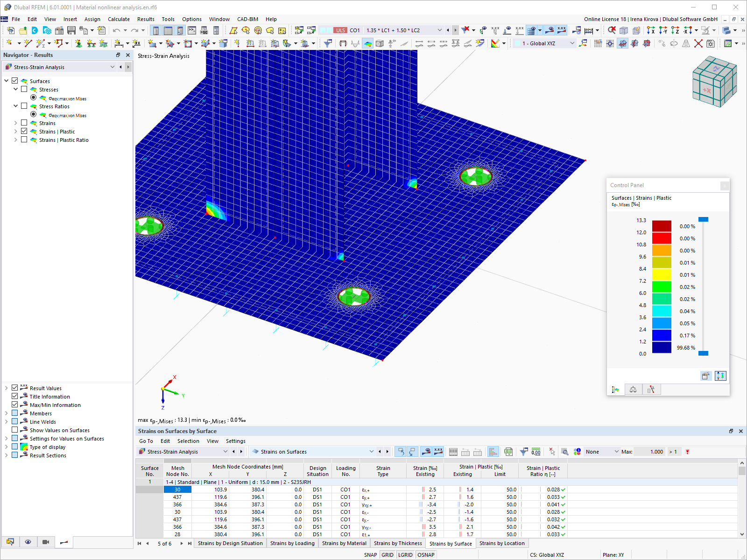This screenshot has height=560, width=747.
Task: Open color scale tab in Control Panel
Action: (x=615, y=389)
